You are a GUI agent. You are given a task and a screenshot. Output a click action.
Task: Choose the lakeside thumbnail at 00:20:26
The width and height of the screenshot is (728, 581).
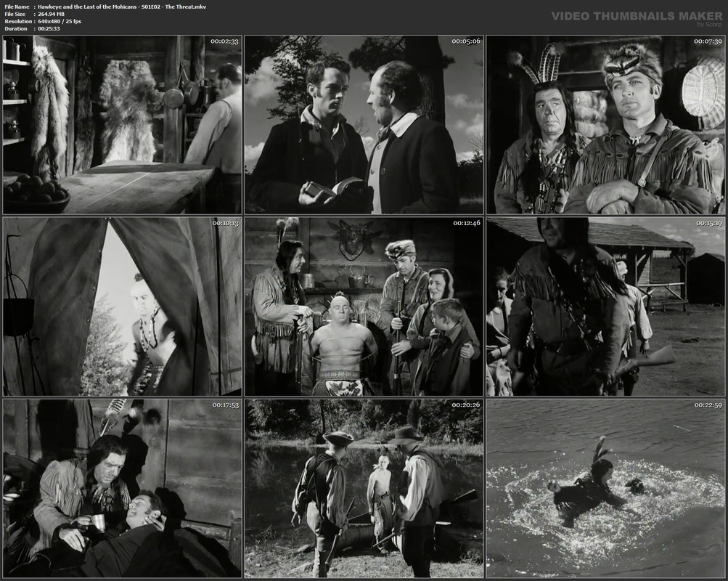[364, 489]
